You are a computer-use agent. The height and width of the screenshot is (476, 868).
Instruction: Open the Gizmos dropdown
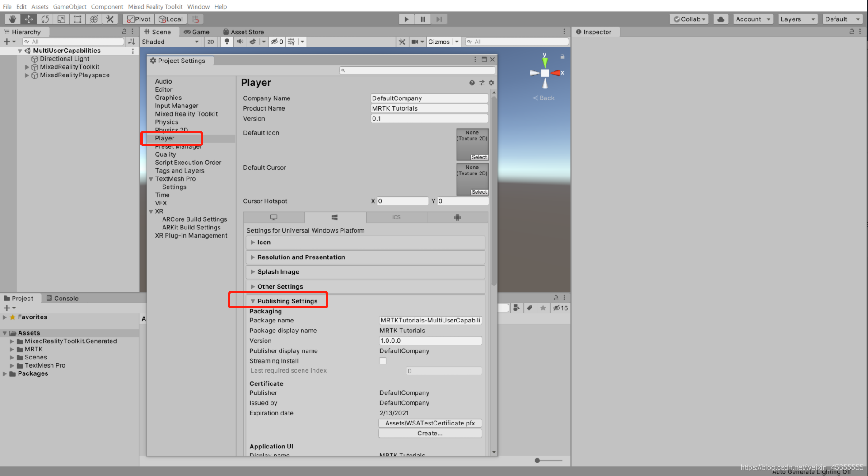pyautogui.click(x=443, y=42)
